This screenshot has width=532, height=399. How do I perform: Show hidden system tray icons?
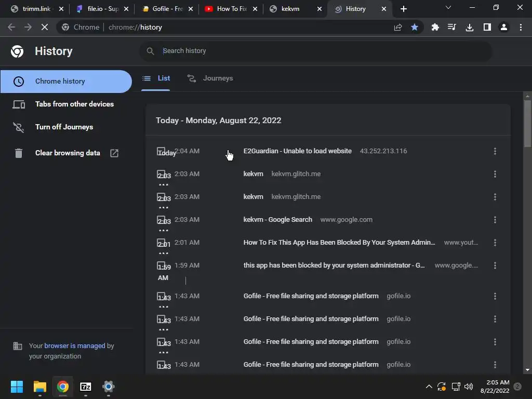point(429,387)
